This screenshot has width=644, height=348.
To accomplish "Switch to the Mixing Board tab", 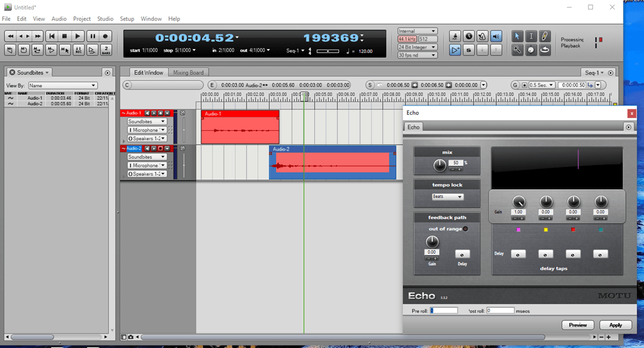I will (x=189, y=73).
